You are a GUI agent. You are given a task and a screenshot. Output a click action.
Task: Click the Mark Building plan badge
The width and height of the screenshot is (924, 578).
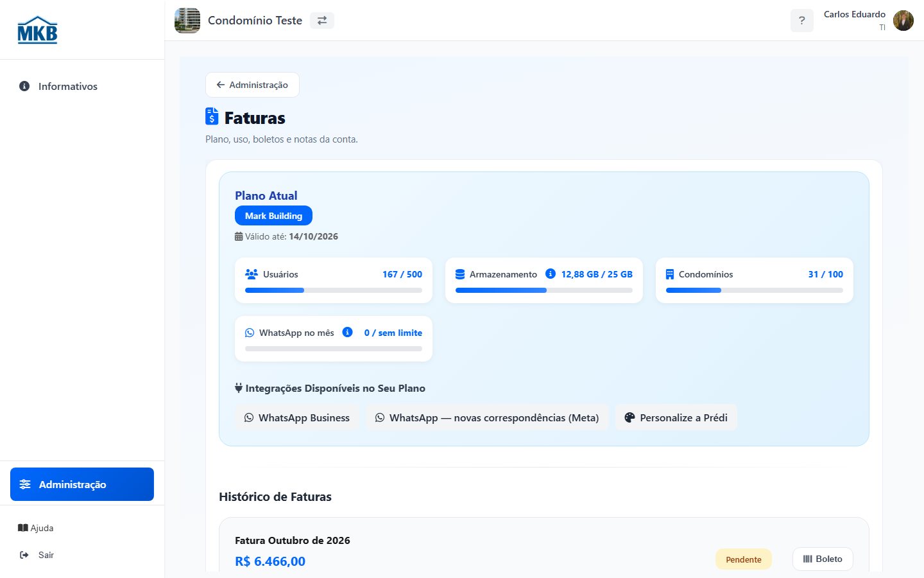[273, 216]
